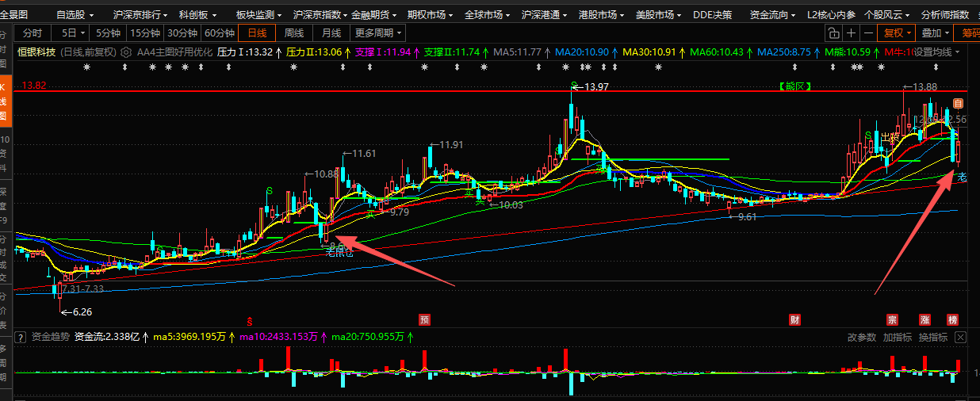Click 加指标 in indicator panel
The image size is (980, 401).
[897, 337]
